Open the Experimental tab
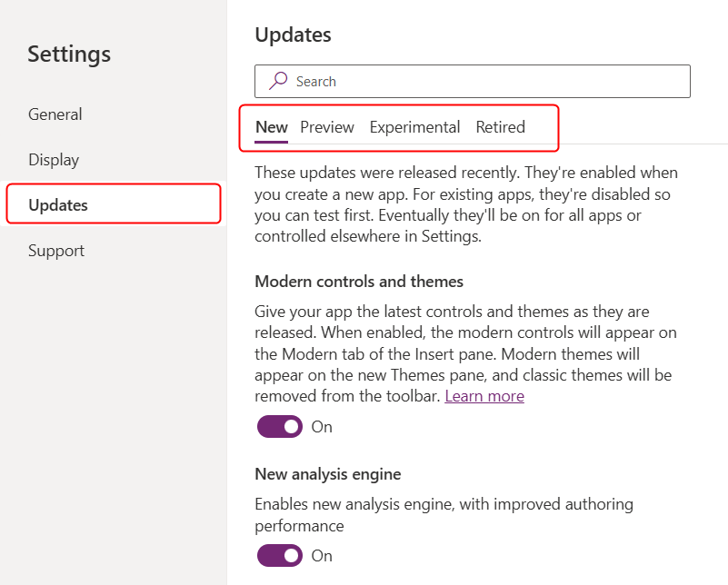 414,127
